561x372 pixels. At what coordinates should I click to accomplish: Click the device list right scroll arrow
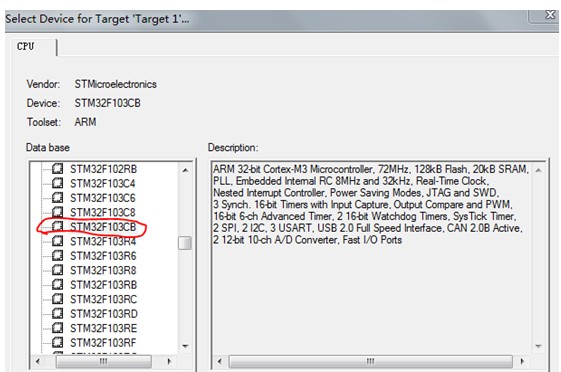point(169,361)
